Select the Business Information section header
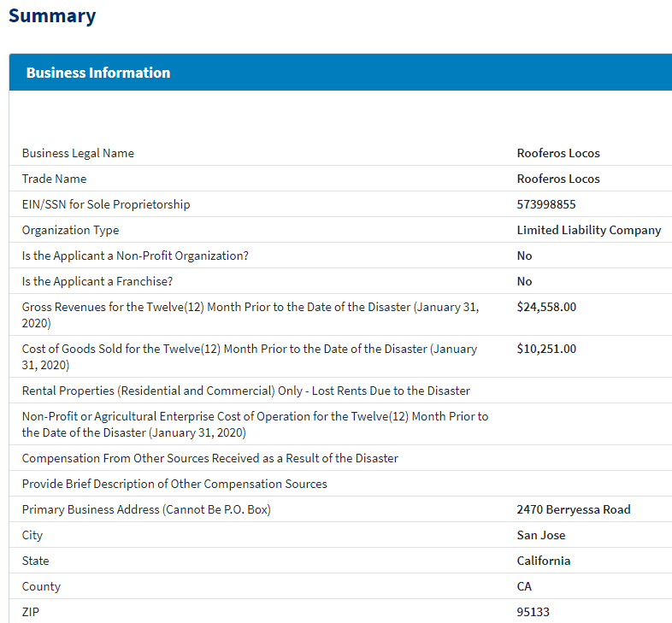Image resolution: width=672 pixels, height=623 pixels. (98, 73)
